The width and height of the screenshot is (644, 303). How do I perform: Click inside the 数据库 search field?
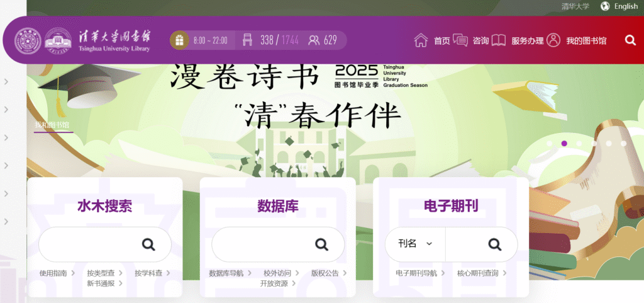[x=277, y=244]
